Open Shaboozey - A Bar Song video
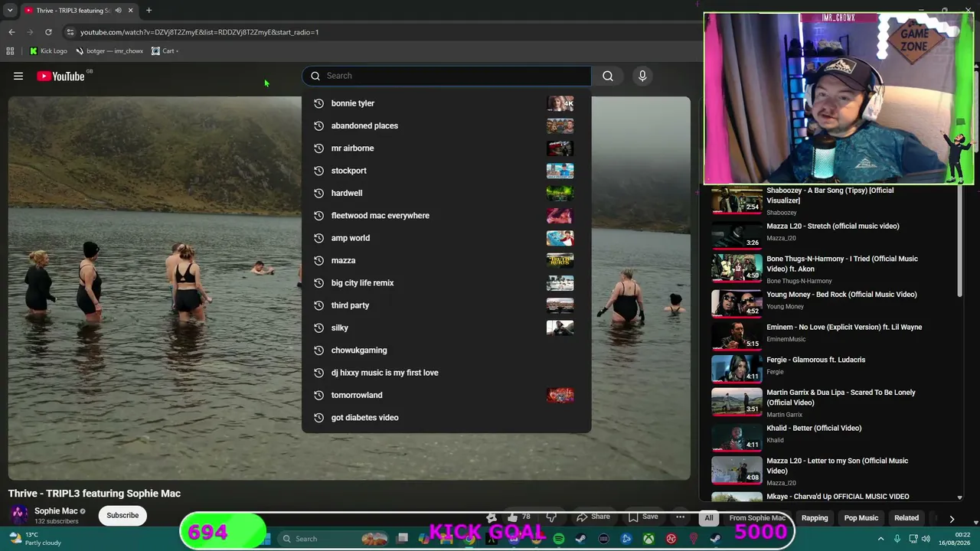Image resolution: width=980 pixels, height=551 pixels. [x=830, y=195]
